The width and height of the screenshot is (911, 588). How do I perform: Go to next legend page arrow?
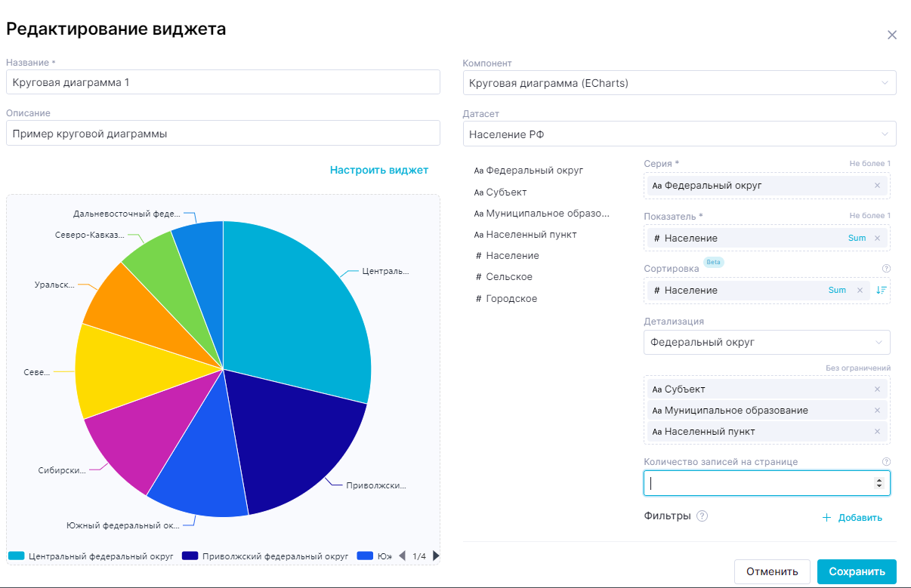(436, 556)
